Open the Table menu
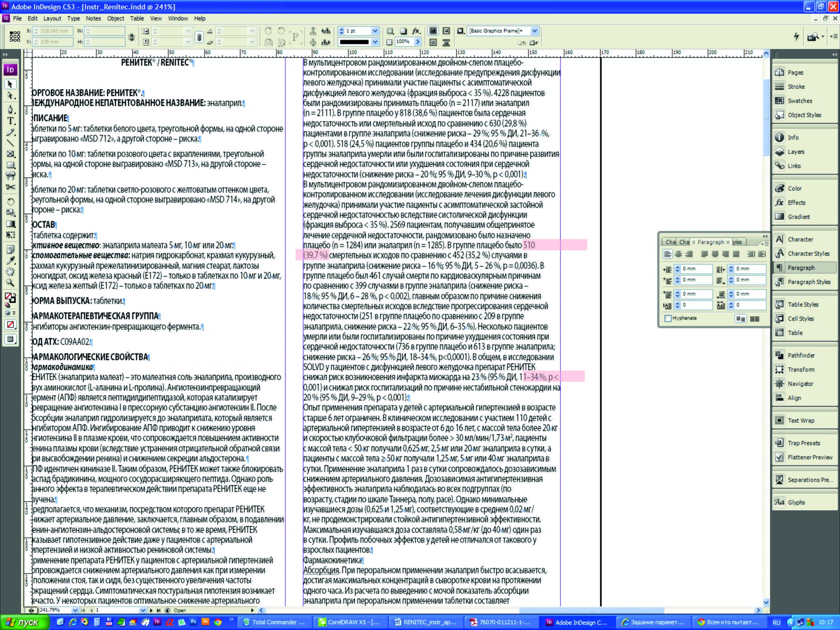 pyautogui.click(x=137, y=18)
